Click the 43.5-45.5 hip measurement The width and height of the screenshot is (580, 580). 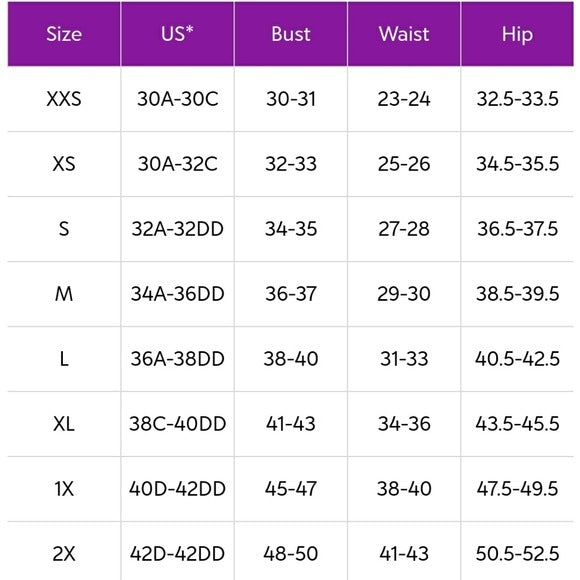click(517, 424)
